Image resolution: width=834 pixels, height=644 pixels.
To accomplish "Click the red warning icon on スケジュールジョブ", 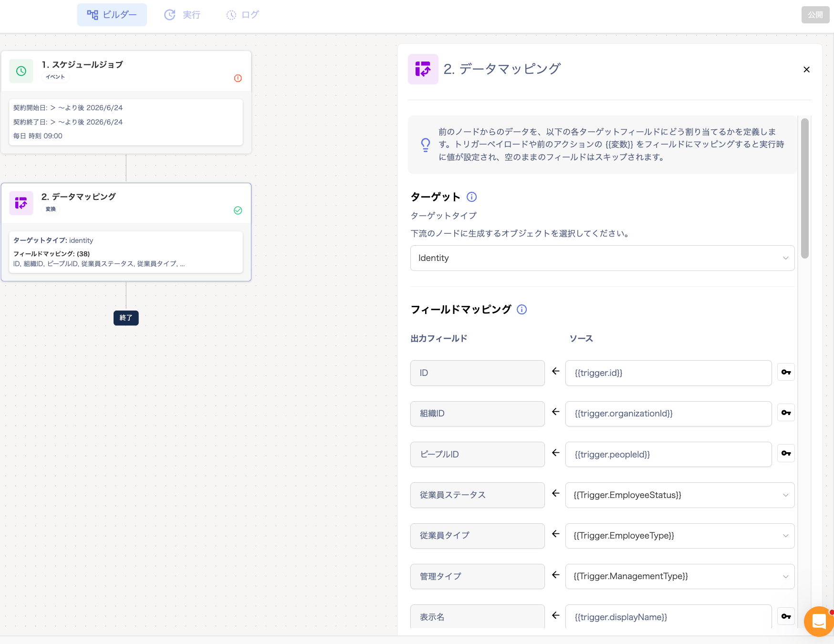I will pos(238,78).
